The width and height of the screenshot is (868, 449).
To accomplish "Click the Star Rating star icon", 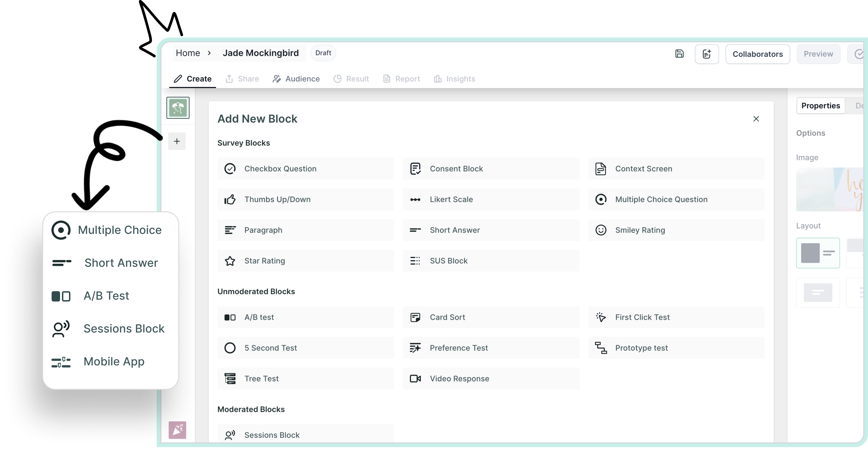I will coord(230,261).
